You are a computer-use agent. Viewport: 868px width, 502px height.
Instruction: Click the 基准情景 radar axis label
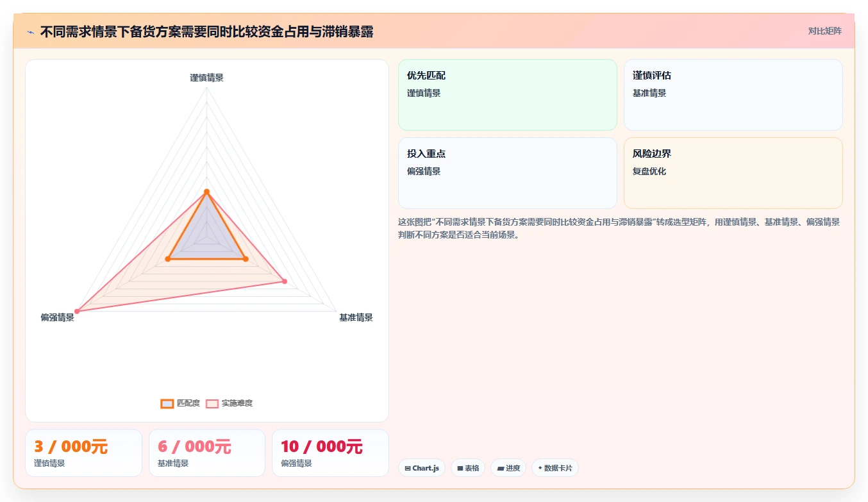point(356,317)
